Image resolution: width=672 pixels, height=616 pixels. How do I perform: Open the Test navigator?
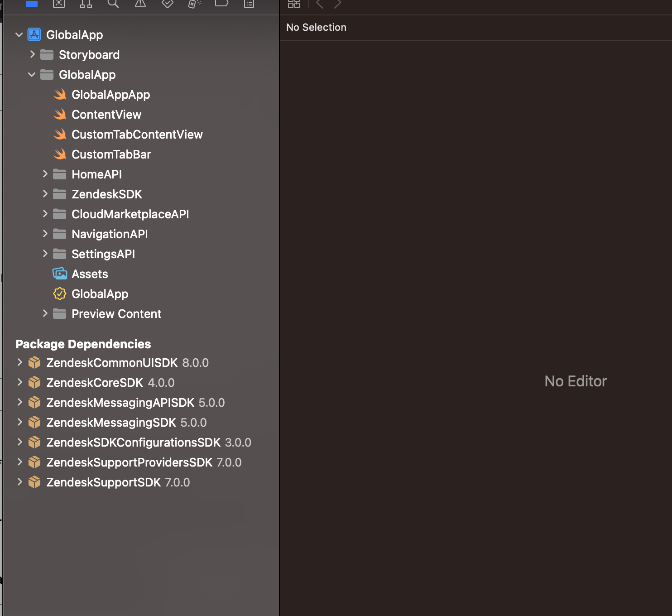tap(168, 4)
